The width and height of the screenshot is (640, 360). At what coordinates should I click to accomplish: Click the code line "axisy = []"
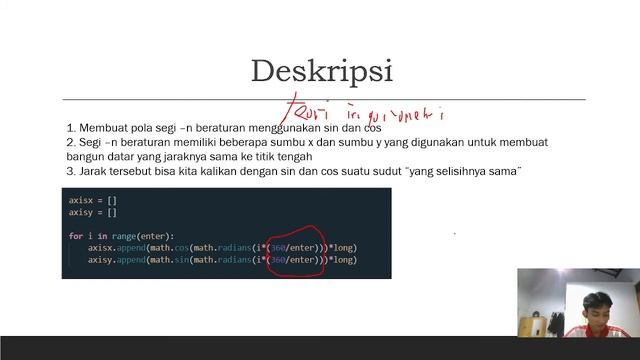93,212
